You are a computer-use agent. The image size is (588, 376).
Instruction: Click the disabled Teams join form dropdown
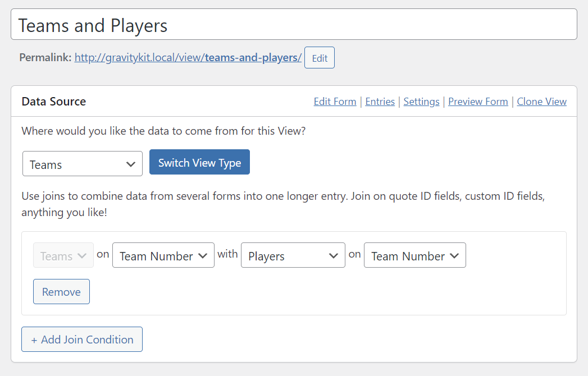pos(63,255)
